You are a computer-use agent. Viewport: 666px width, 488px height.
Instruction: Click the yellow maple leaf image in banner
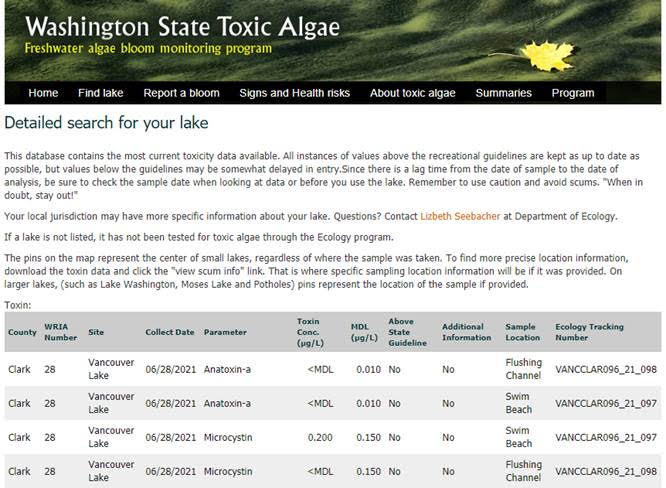tap(547, 56)
